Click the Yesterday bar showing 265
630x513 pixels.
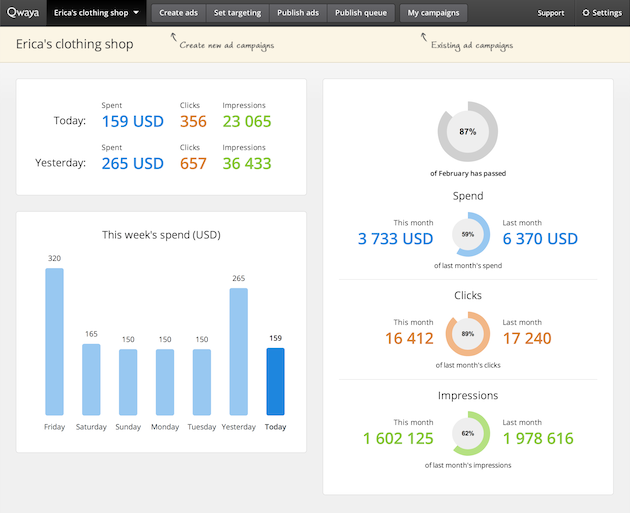pos(239,352)
